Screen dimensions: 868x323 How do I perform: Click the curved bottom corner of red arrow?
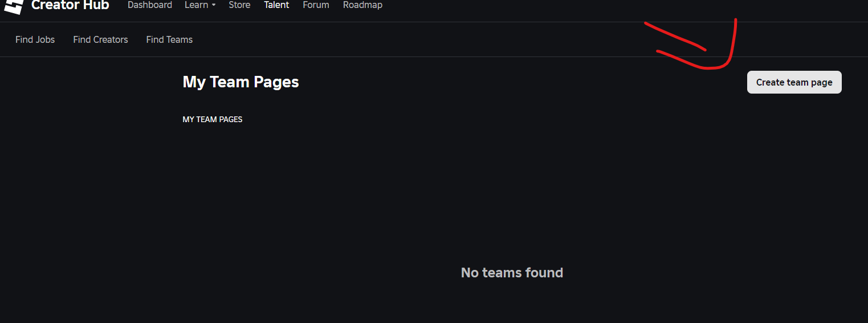724,66
